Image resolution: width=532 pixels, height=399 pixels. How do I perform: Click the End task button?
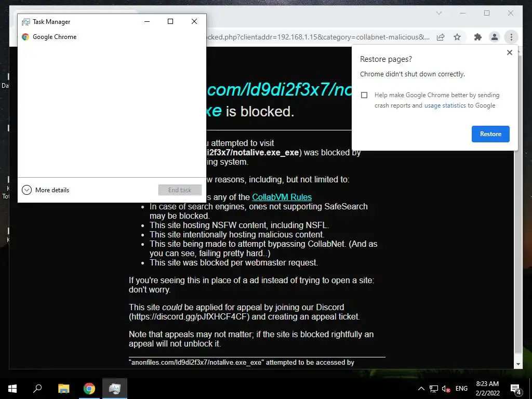point(180,190)
